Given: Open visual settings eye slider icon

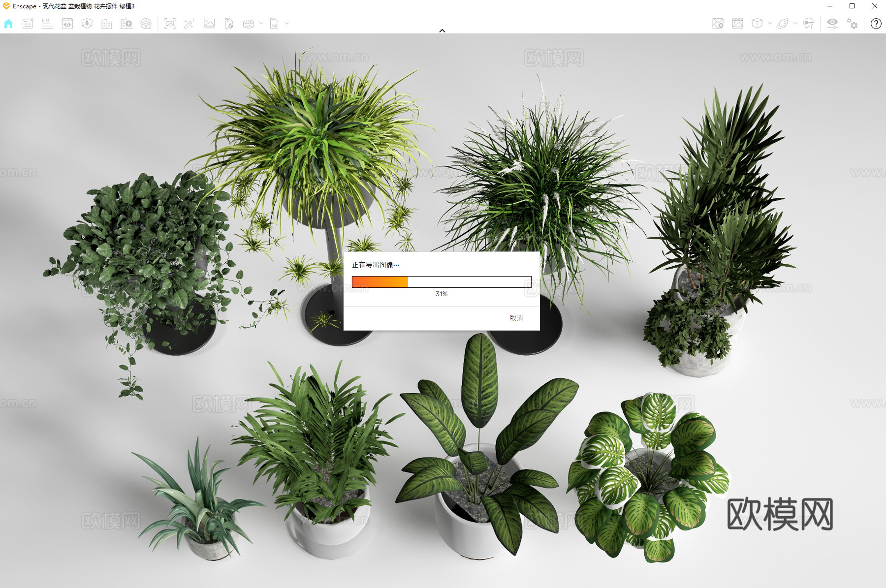Looking at the screenshot, I should coord(832,24).
